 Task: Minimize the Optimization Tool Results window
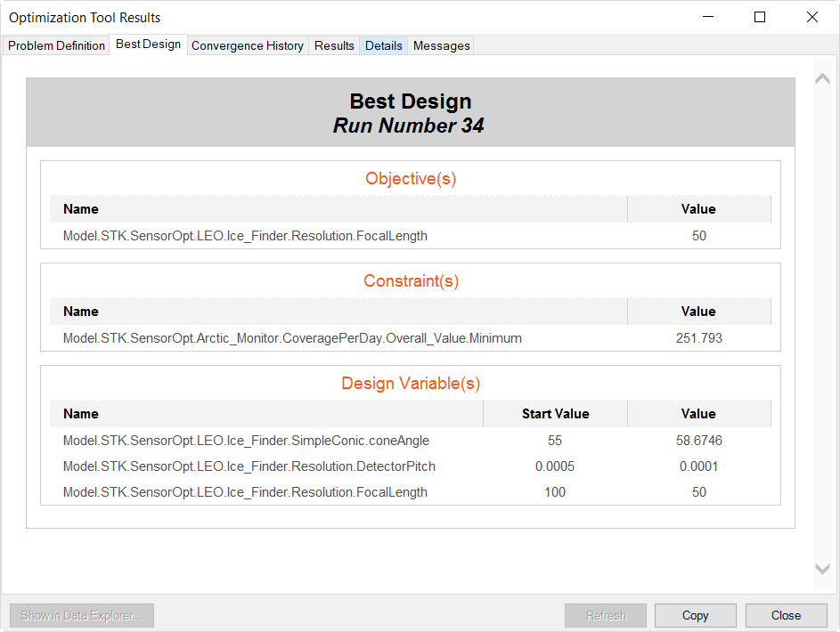[708, 17]
